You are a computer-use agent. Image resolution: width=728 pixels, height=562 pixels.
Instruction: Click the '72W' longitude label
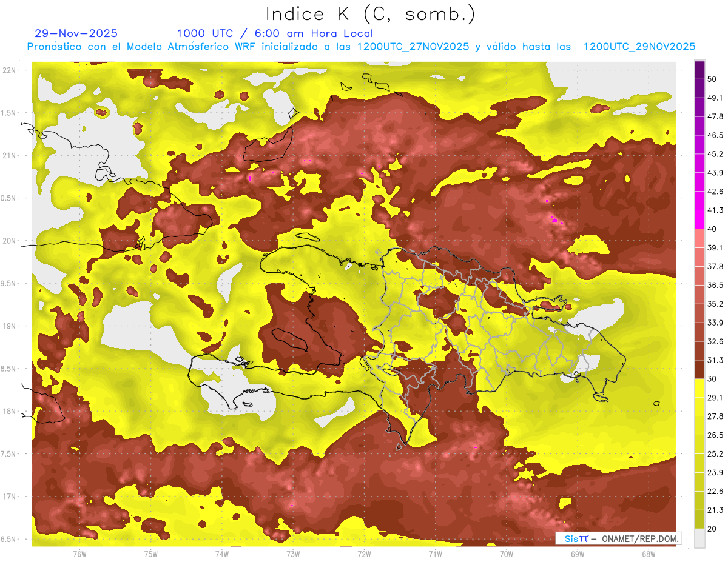pos(364,554)
